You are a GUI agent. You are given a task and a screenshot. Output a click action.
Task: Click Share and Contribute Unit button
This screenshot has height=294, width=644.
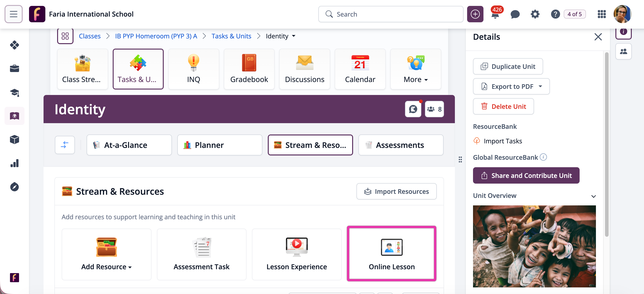click(526, 176)
